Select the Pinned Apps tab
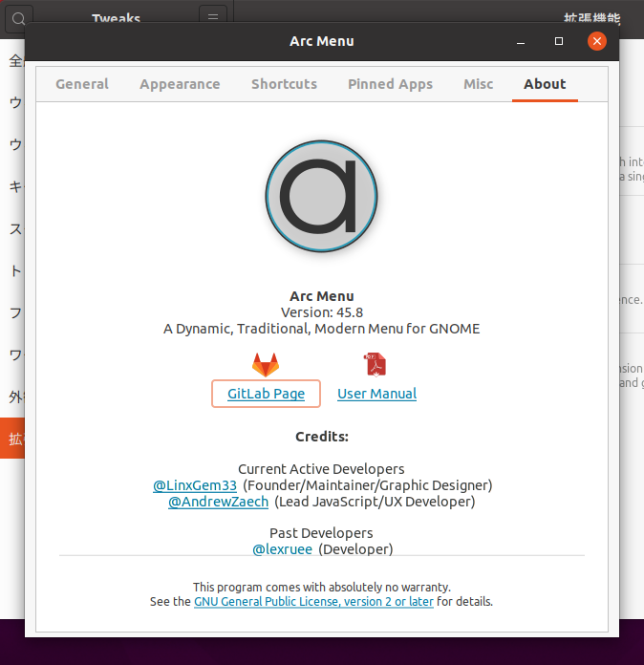644x665 pixels. coord(390,84)
